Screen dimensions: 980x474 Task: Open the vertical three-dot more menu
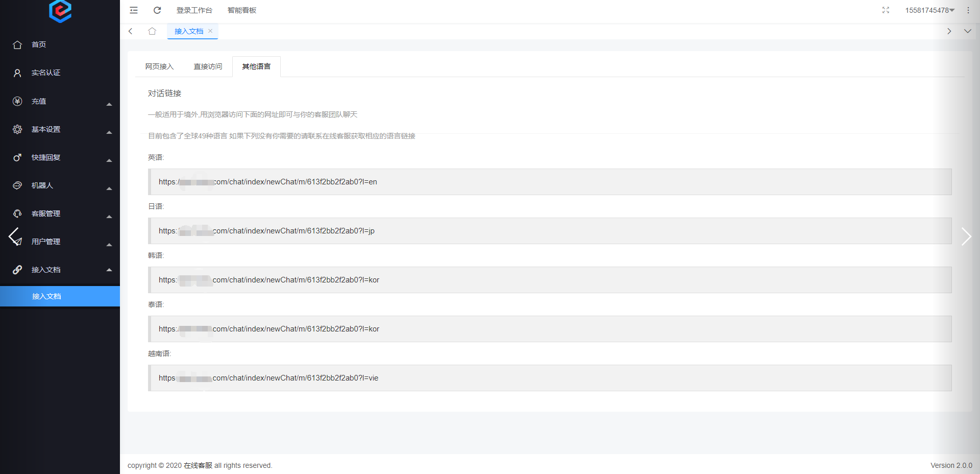(968, 10)
